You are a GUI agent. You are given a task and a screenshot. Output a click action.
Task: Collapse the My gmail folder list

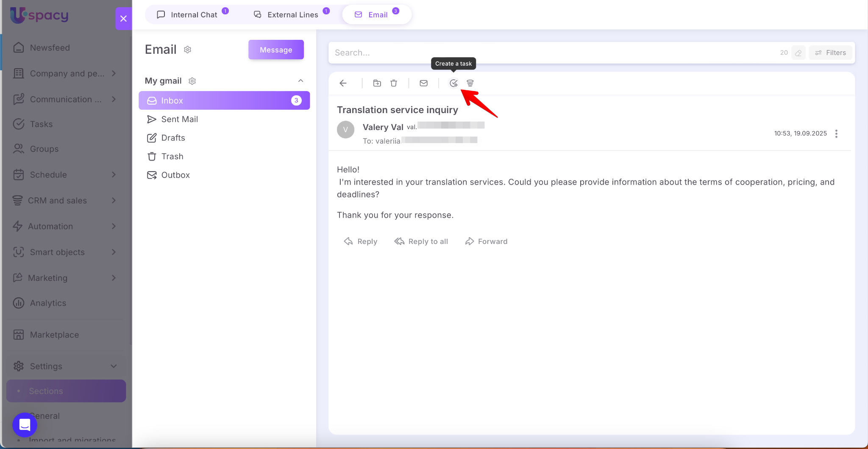point(300,81)
